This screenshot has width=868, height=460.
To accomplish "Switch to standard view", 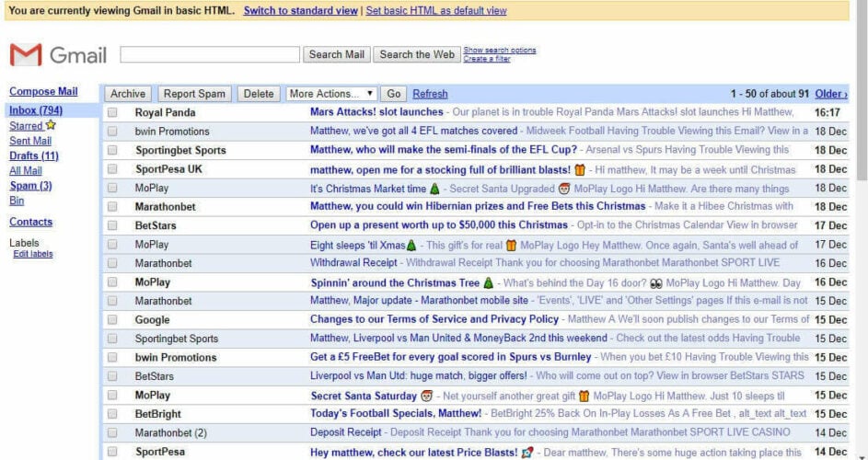I will (x=301, y=10).
